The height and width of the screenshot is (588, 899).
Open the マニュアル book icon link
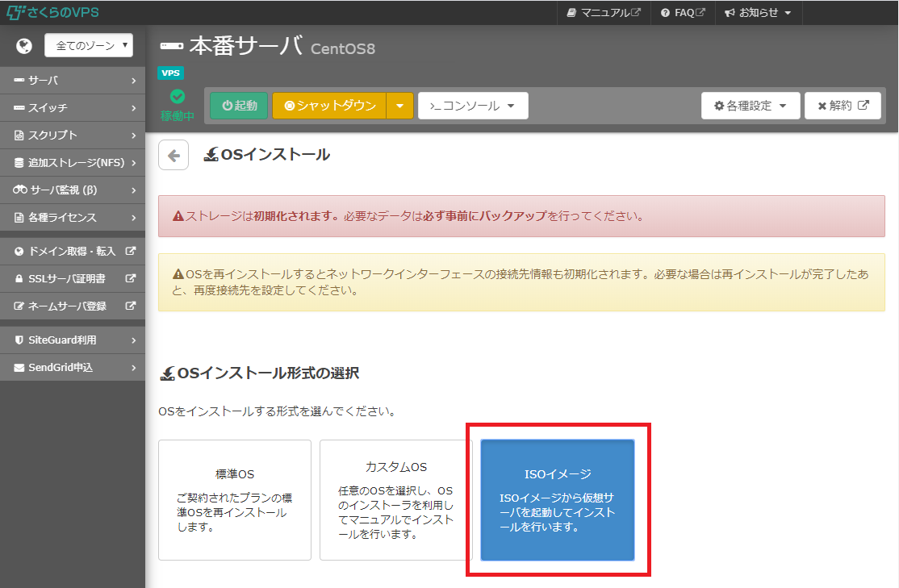click(572, 13)
